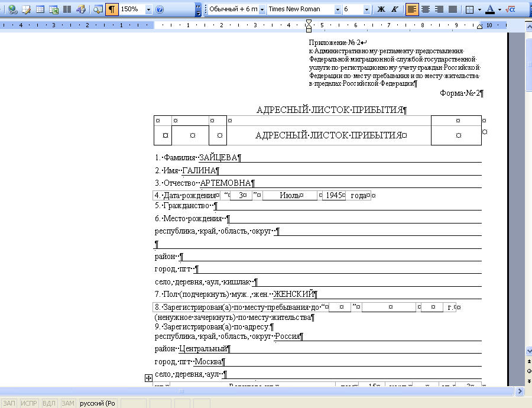Click the Equation Editor square root icon

point(510,9)
